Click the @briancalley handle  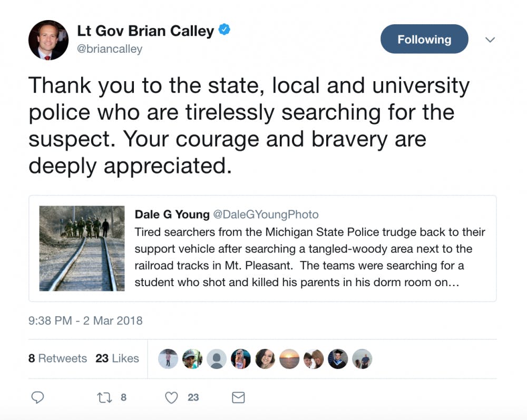110,49
